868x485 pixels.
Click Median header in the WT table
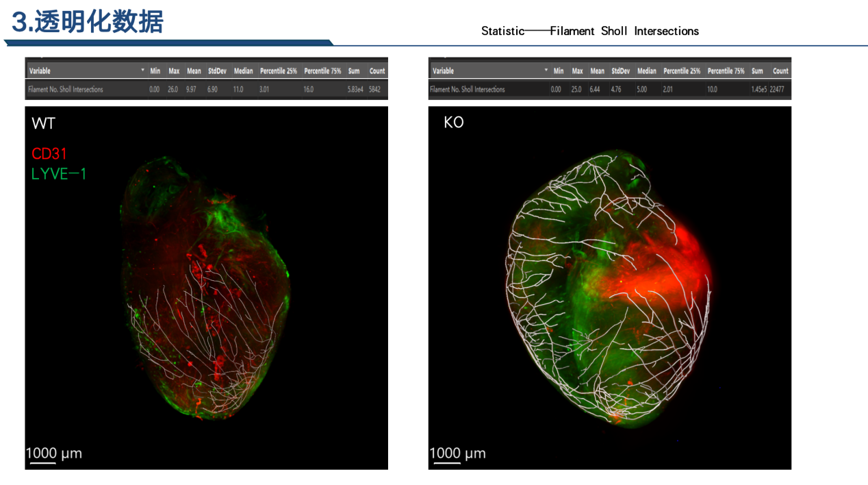[x=243, y=71]
